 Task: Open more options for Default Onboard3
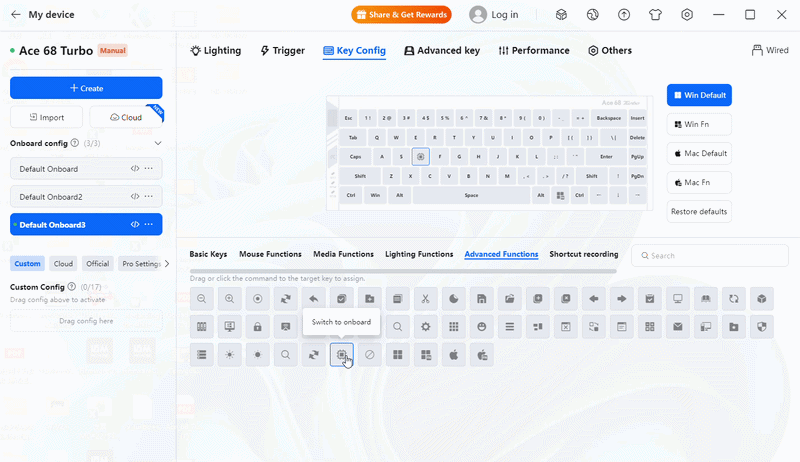[149, 224]
